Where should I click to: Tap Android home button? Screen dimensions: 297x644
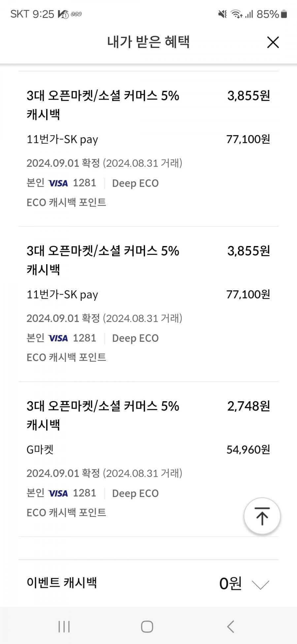[147, 626]
